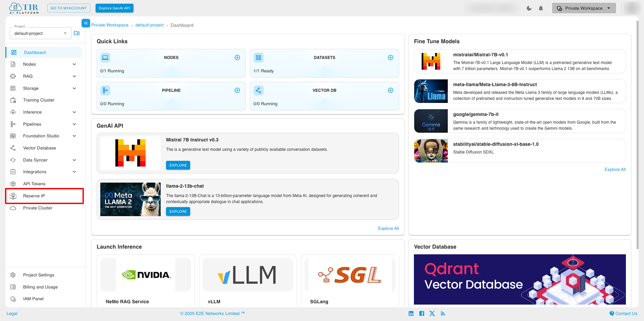Expand the RAG sidebar chevron

(x=74, y=76)
